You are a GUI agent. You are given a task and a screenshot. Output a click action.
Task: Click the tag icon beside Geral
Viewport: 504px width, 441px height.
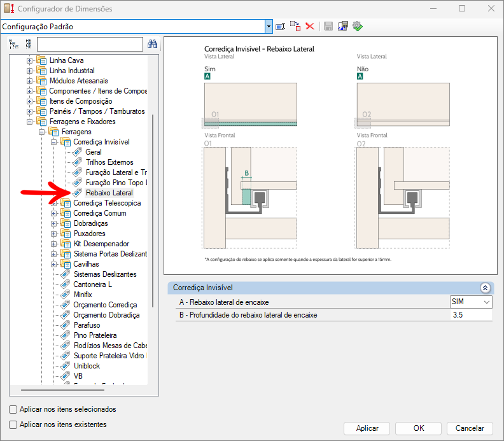click(x=78, y=152)
